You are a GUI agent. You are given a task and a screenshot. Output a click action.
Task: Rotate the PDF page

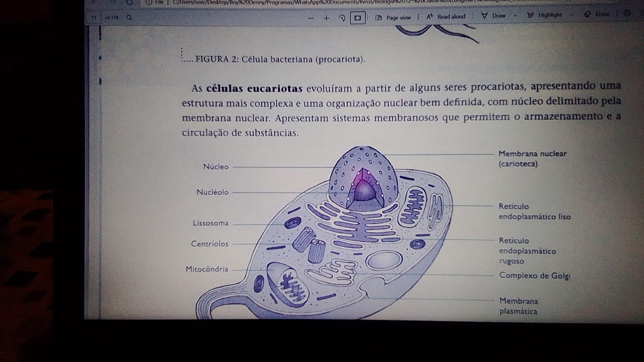pyautogui.click(x=342, y=18)
